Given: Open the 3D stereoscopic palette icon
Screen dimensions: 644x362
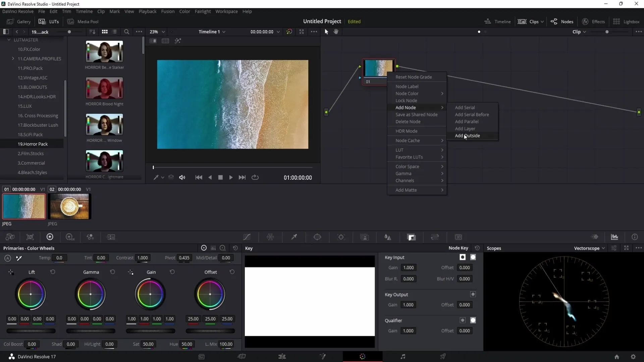Looking at the screenshot, I should (458, 237).
